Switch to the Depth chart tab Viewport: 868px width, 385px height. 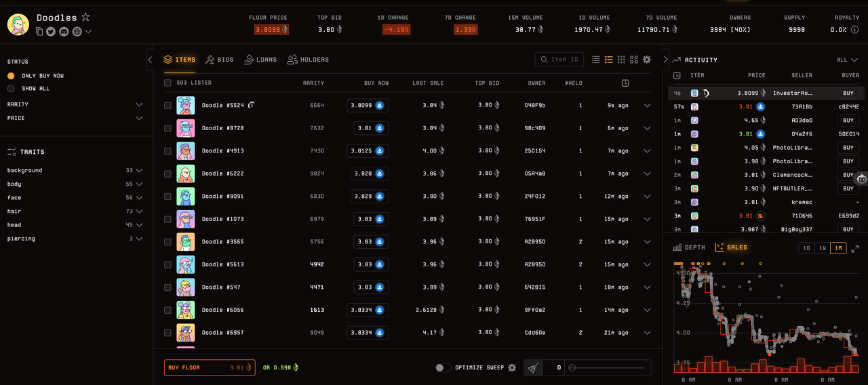[689, 247]
